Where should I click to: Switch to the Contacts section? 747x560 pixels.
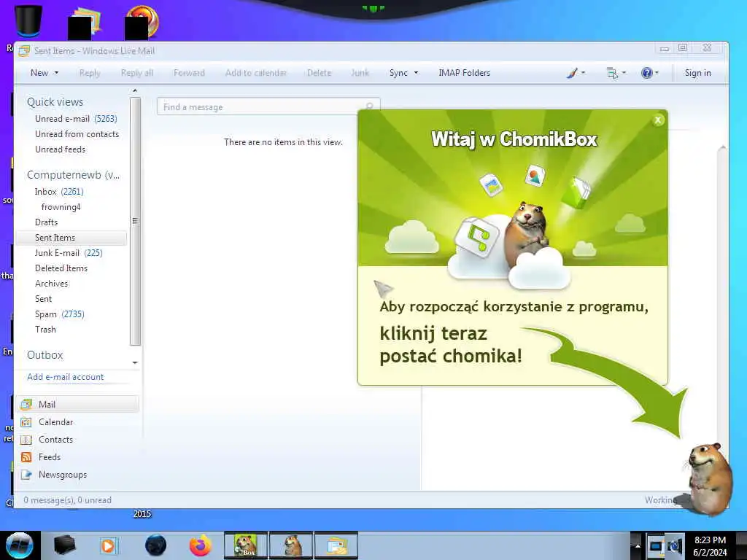click(x=55, y=440)
